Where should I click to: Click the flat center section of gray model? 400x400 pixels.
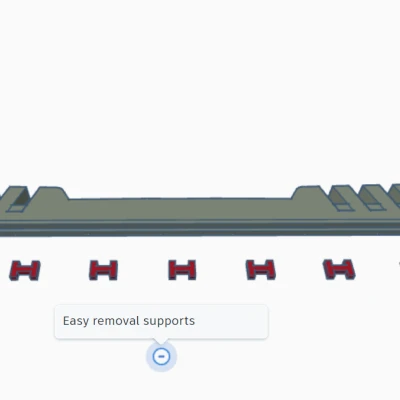[180, 208]
